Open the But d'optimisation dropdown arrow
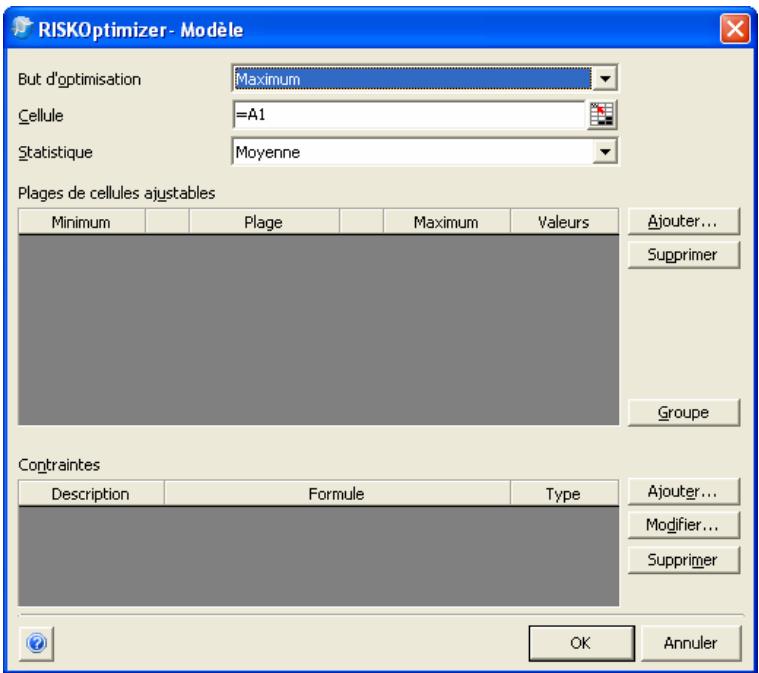The height and width of the screenshot is (673, 759). coord(605,78)
